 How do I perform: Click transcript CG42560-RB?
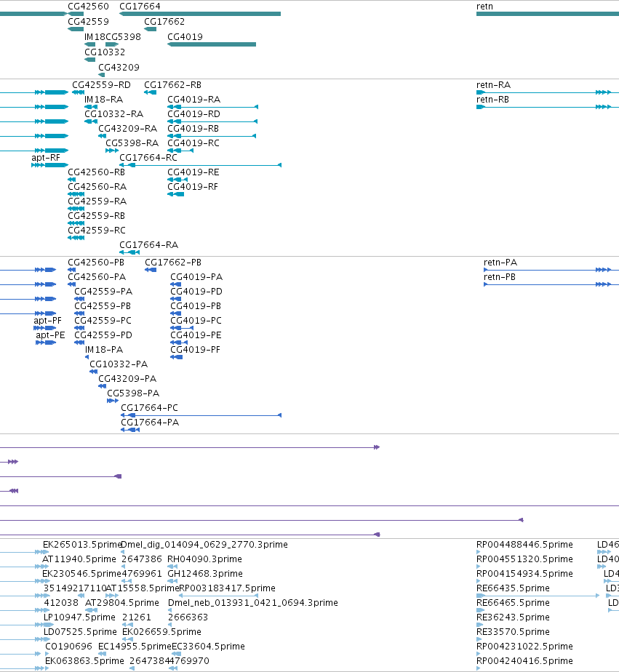tap(97, 172)
